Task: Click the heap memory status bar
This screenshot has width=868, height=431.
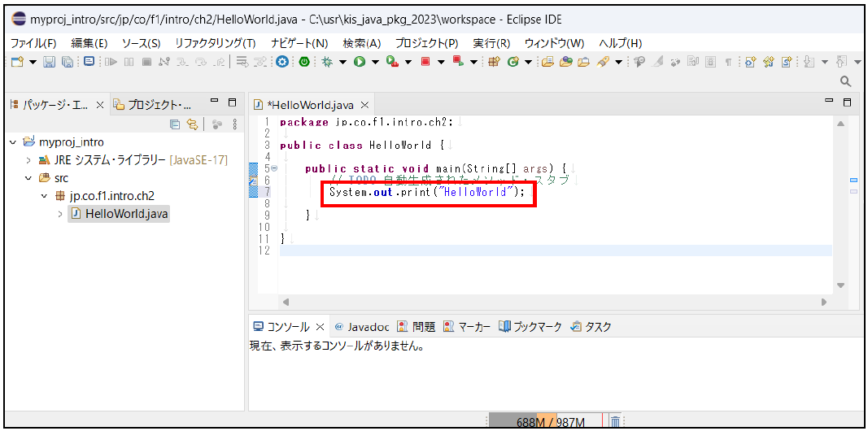Action: 544,422
